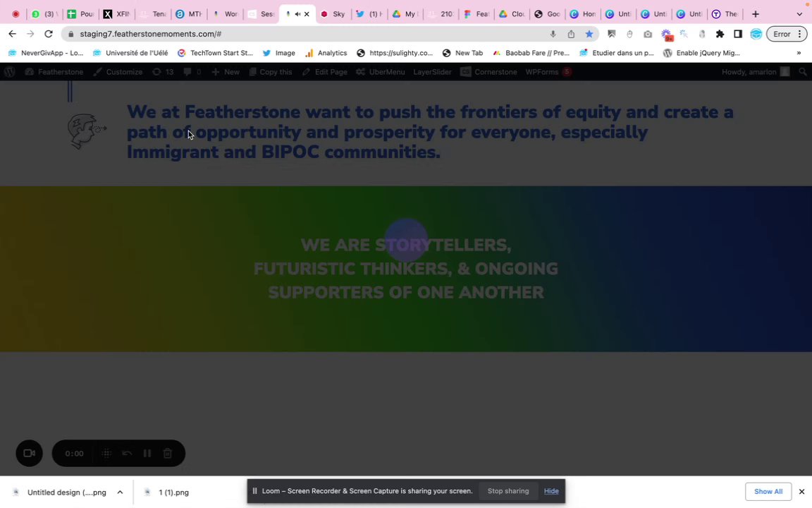Reload the current page

tap(48, 34)
